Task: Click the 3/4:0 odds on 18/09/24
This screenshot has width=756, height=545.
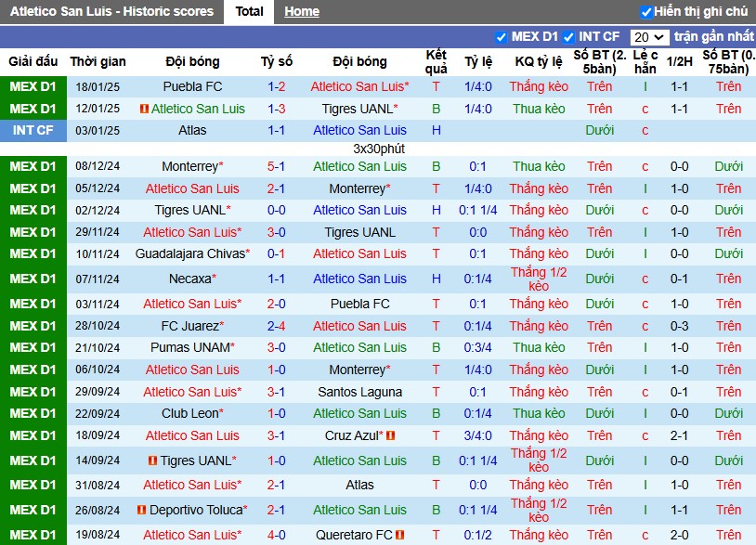Action: pos(477,435)
